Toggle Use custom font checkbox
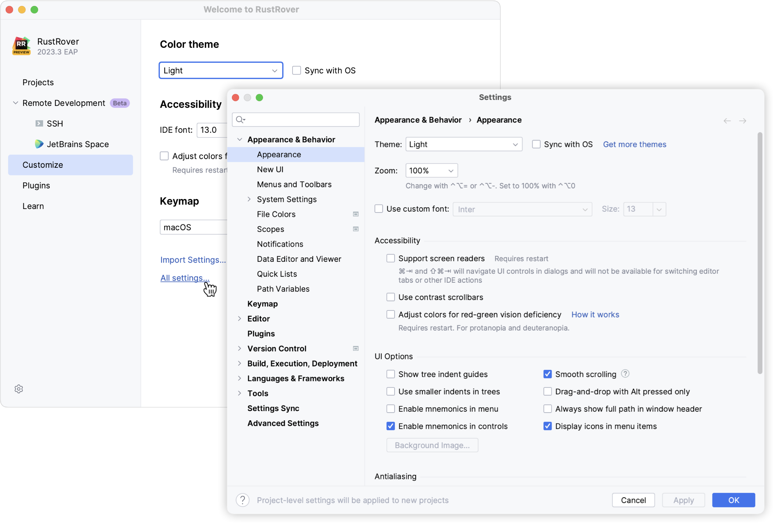 click(379, 209)
